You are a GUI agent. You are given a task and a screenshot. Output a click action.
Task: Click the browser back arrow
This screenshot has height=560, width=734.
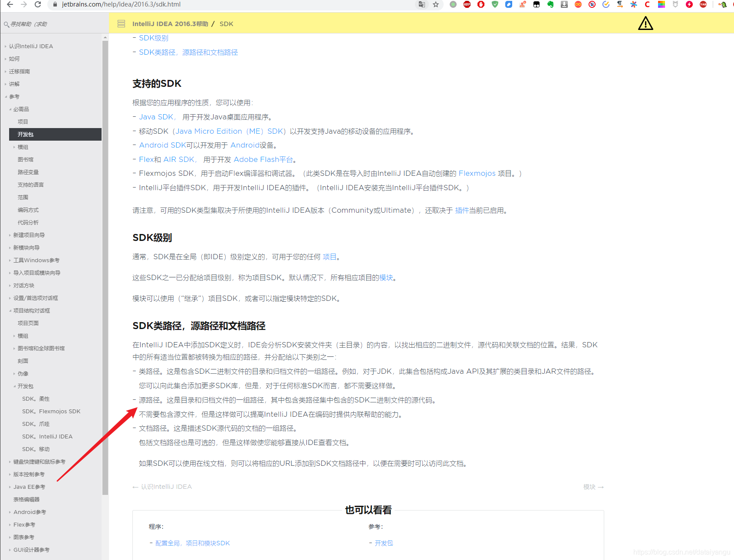pos(10,4)
